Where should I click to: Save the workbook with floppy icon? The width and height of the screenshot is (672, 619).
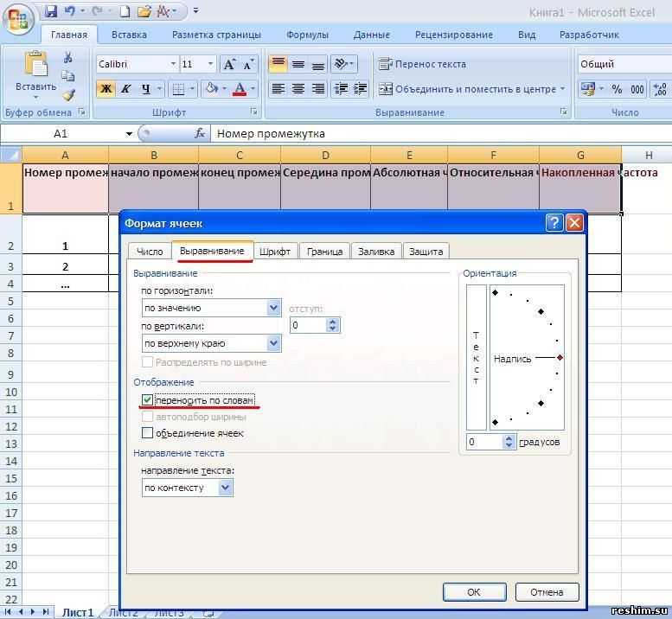pyautogui.click(x=51, y=11)
